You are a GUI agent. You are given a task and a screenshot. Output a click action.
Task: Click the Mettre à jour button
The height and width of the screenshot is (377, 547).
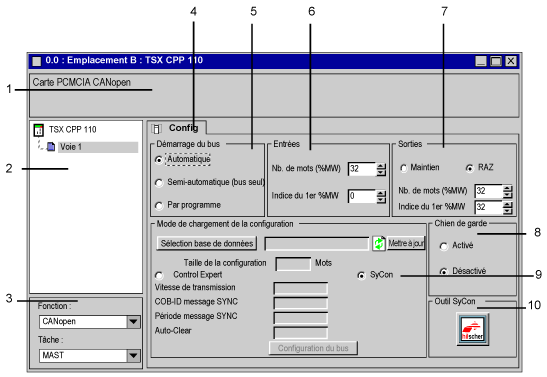pos(406,243)
